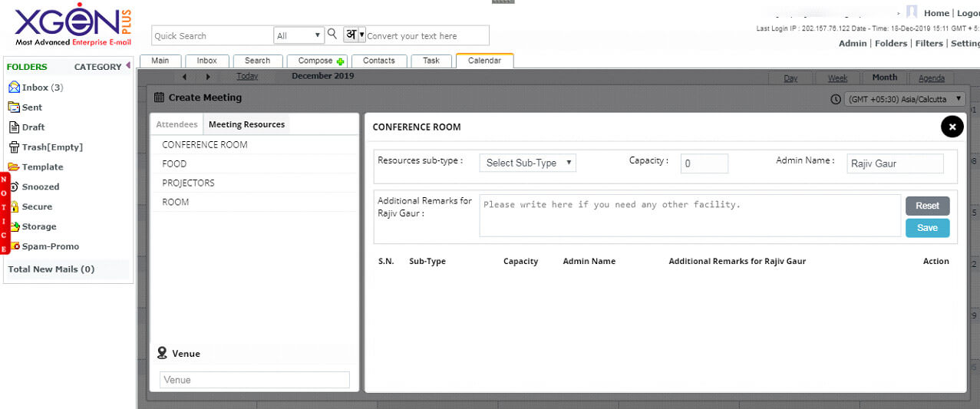Click the Draft folder icon
The image size is (980, 409).
(x=14, y=127)
